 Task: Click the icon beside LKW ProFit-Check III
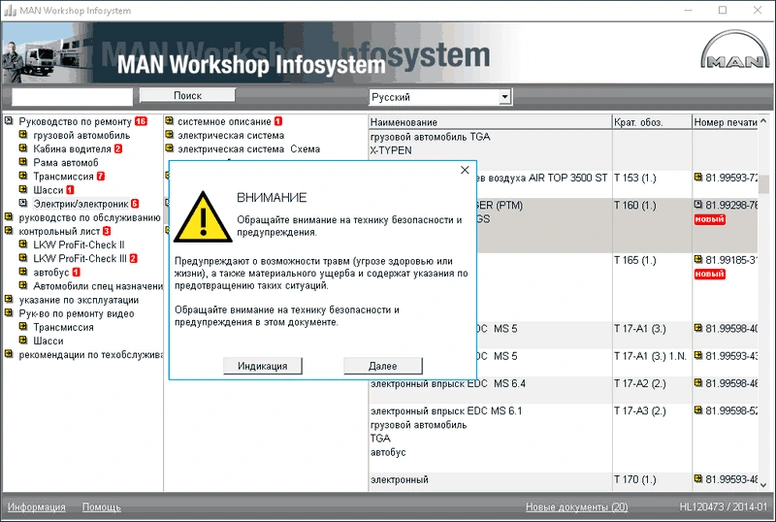[x=23, y=258]
